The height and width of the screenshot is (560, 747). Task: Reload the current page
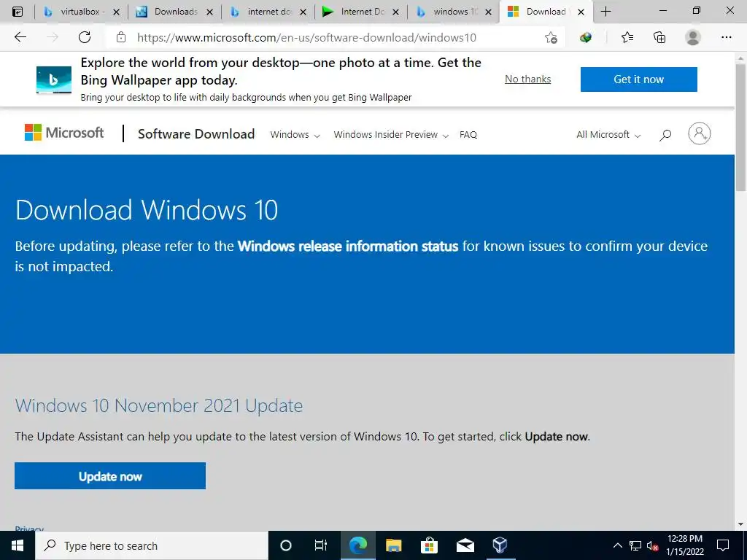pos(85,37)
